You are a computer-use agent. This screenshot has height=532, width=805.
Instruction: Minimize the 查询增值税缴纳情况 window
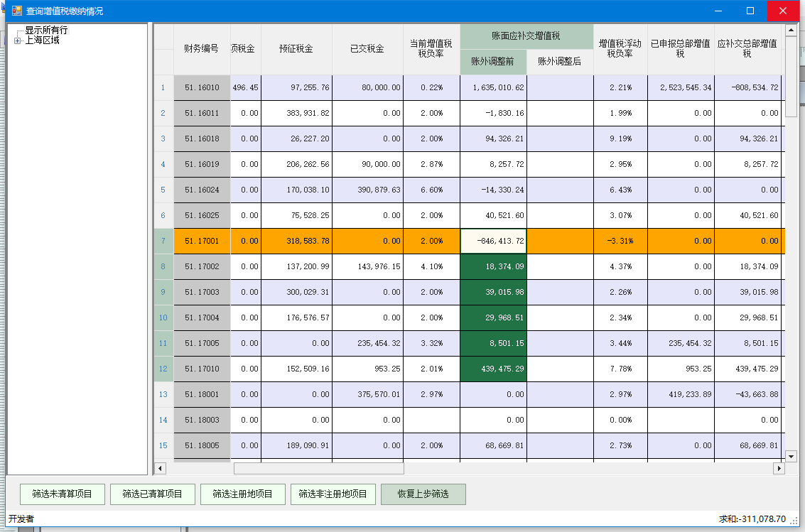[x=718, y=11]
